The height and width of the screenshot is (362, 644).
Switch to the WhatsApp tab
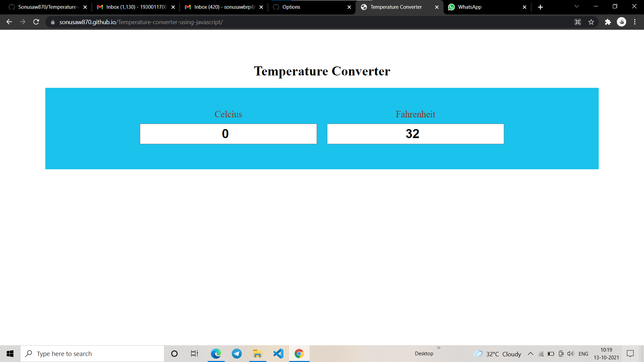[x=483, y=7]
